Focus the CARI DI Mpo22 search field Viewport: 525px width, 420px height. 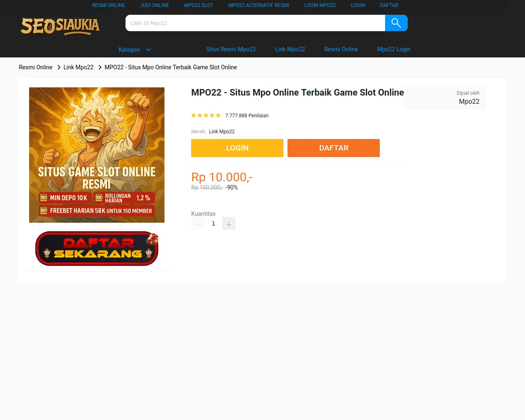(x=255, y=23)
